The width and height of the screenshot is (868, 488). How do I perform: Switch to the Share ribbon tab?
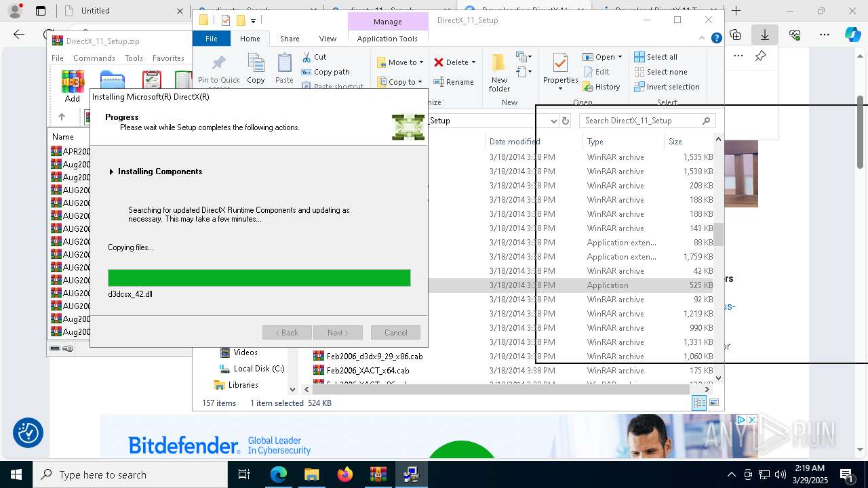[x=290, y=39]
